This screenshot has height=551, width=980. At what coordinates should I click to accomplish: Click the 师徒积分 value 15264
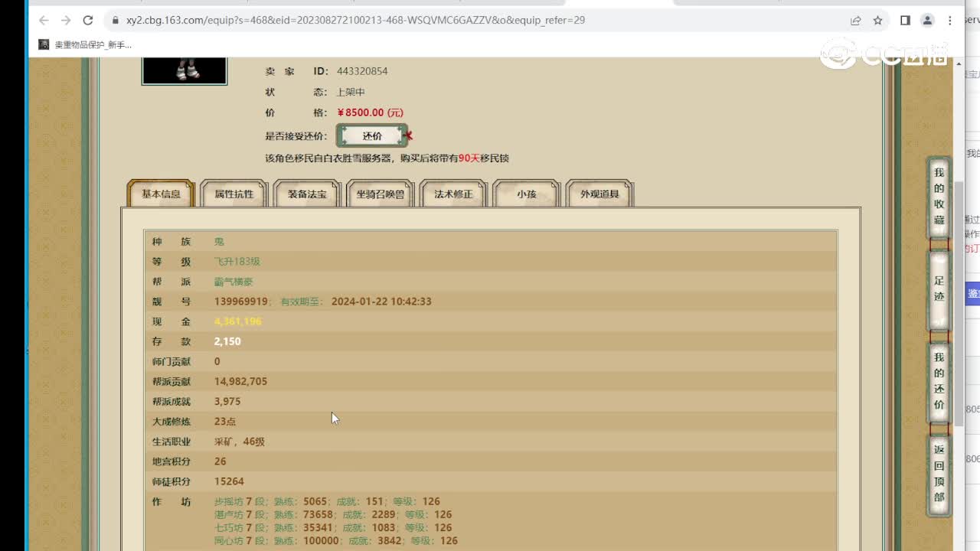[x=229, y=481]
